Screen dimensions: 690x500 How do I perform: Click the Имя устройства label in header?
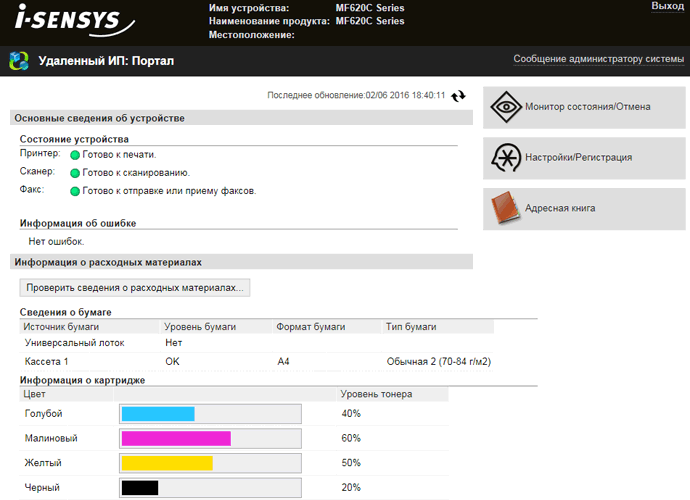pos(249,8)
